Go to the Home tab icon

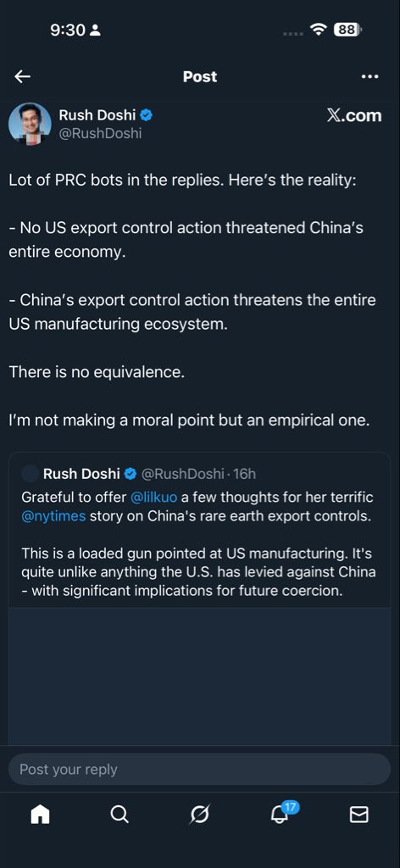pyautogui.click(x=40, y=815)
